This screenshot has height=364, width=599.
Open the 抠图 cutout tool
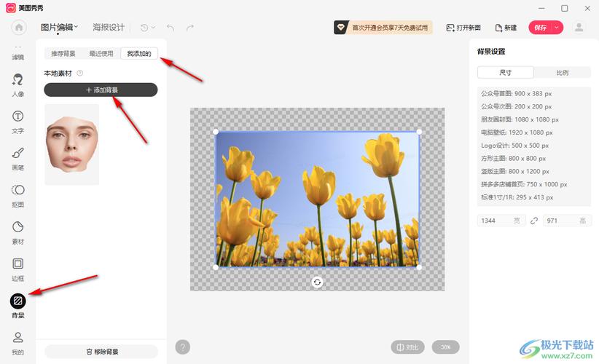point(18,195)
